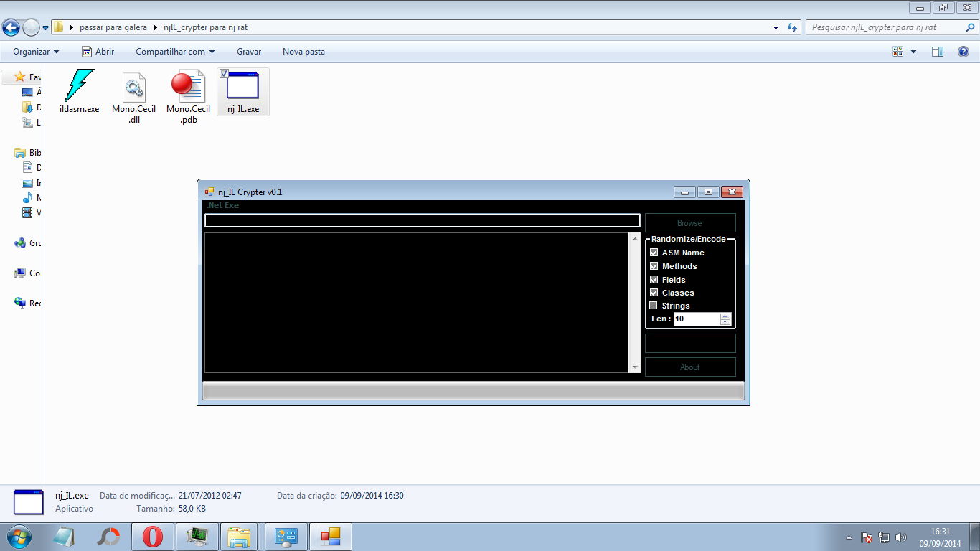
Task: Click the search magnifier icon
Action: click(969, 27)
